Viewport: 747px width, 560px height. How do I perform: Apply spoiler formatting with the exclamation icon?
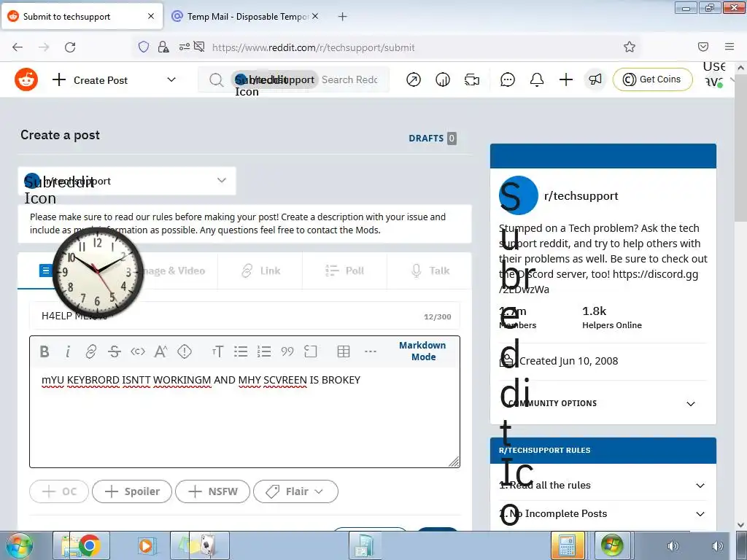coord(185,351)
